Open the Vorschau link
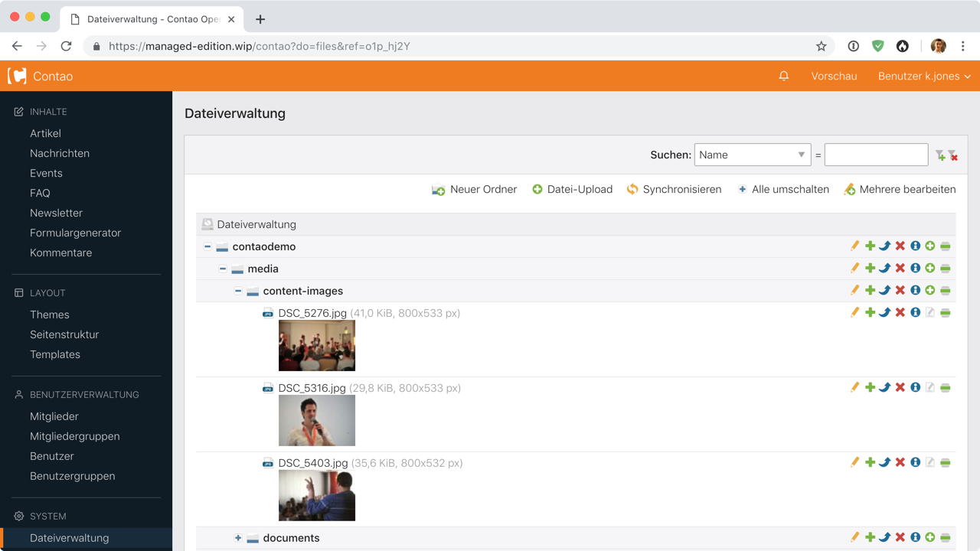 pos(834,76)
